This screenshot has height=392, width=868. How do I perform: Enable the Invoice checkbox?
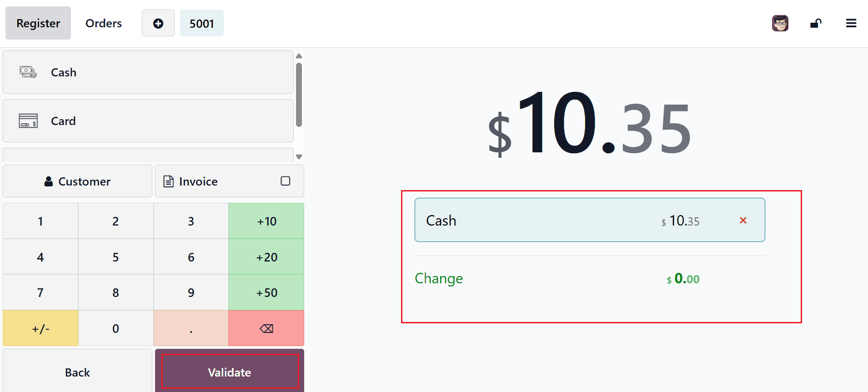285,181
